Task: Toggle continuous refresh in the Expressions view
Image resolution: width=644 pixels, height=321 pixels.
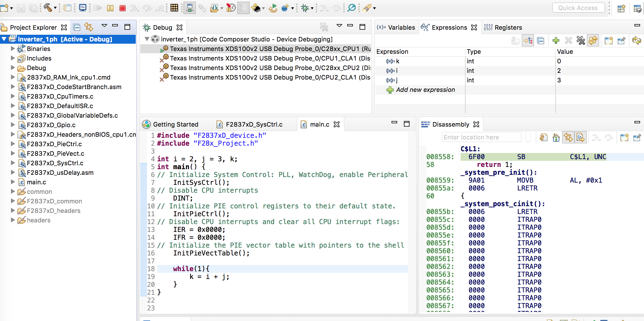Action: coord(593,40)
